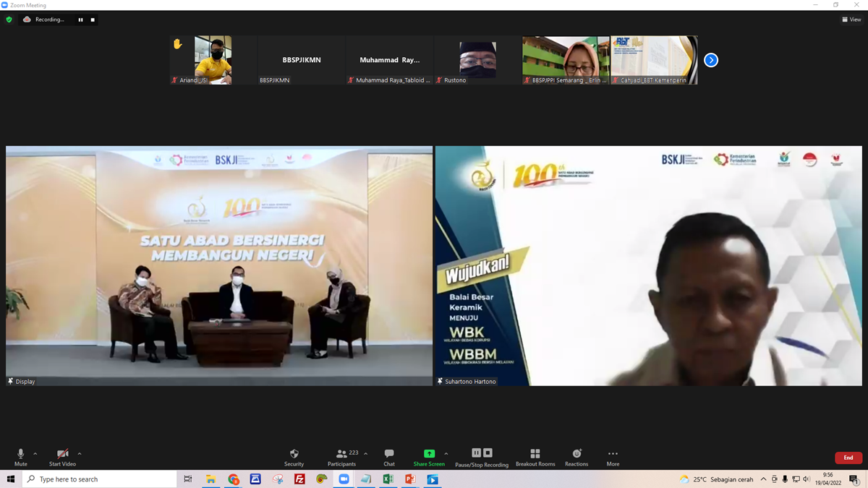Open the blue media player taskbar icon

[x=433, y=479]
